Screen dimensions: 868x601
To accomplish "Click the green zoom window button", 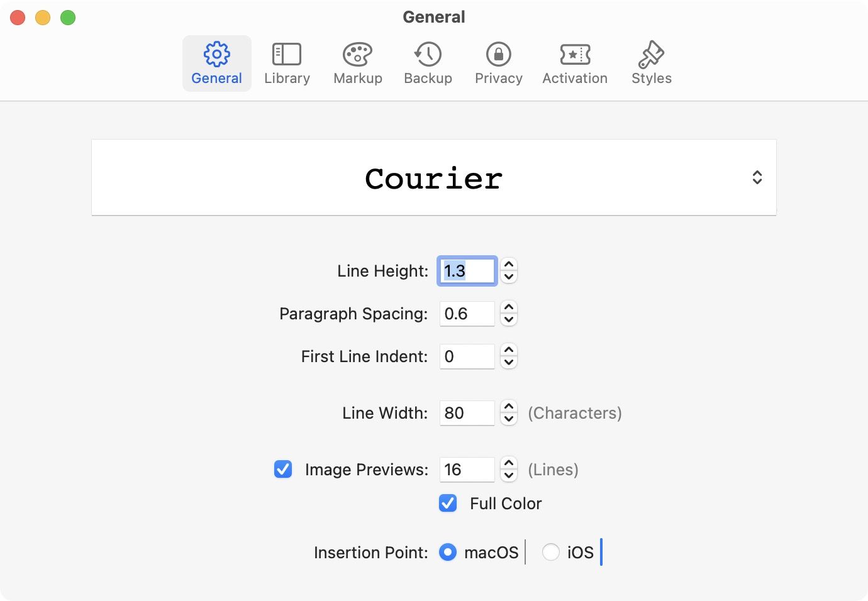I will click(68, 18).
